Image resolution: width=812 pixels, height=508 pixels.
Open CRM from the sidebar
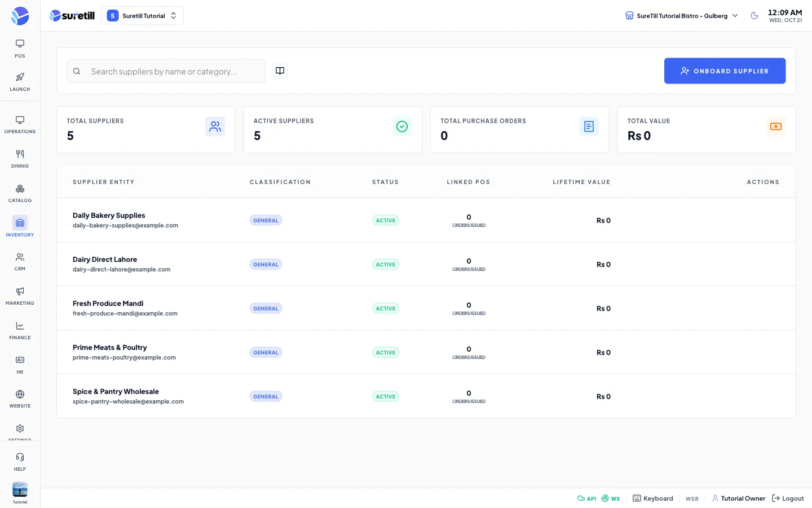20,262
